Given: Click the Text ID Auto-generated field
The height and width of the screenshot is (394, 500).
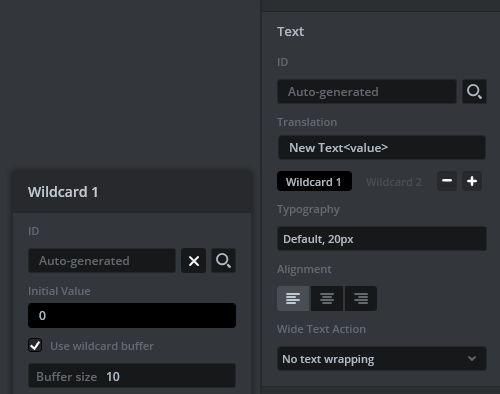Looking at the screenshot, I should (x=367, y=92).
